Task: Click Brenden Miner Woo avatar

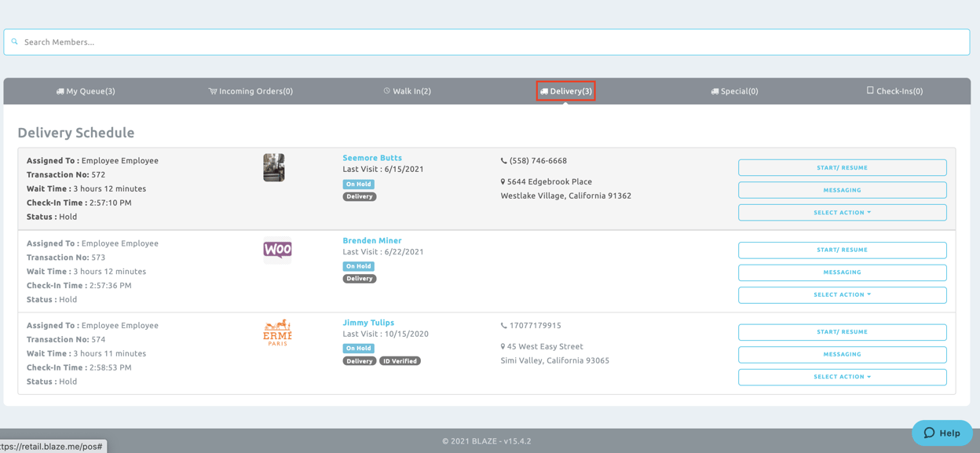Action: 277,250
